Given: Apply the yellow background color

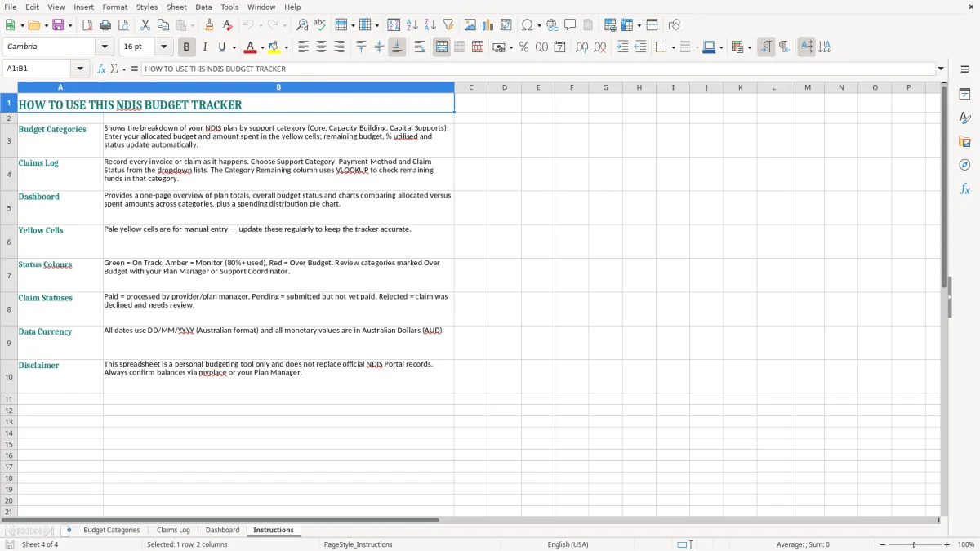Looking at the screenshot, I should 274,47.
